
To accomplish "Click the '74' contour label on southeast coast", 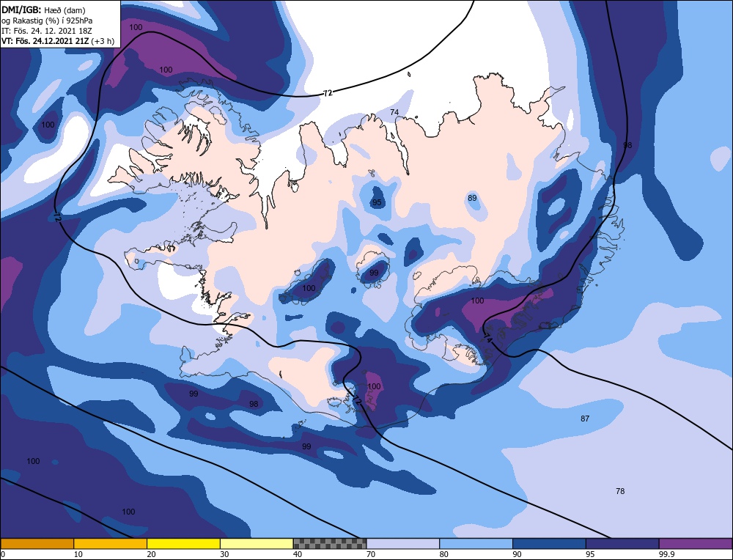I will (487, 337).
